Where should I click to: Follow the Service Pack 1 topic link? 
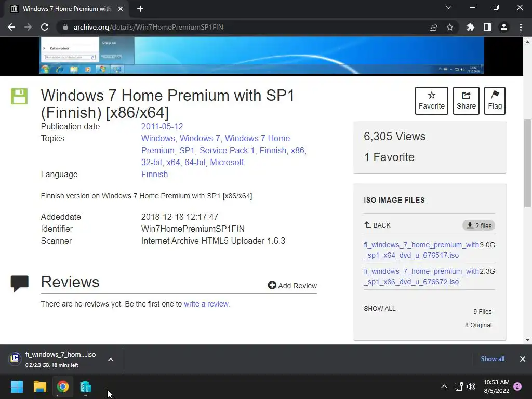(227, 150)
